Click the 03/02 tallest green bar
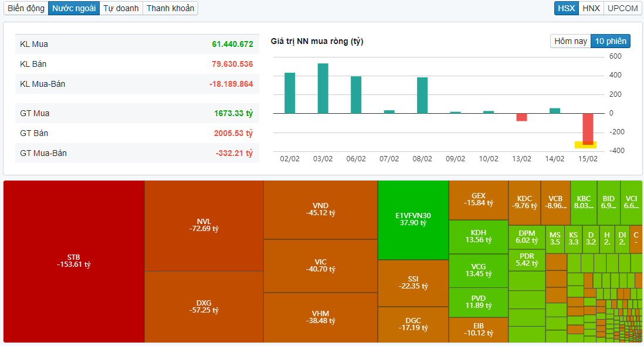Image resolution: width=644 pixels, height=346 pixels. [323, 88]
